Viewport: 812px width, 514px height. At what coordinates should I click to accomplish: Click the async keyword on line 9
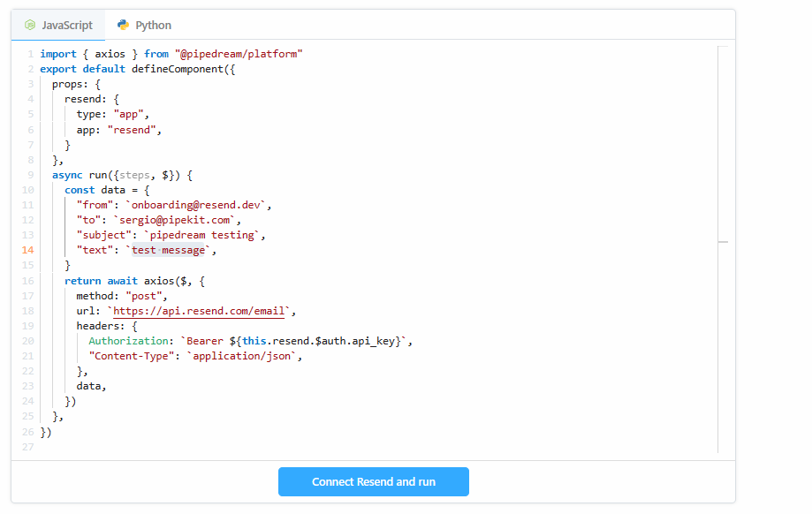pos(67,175)
